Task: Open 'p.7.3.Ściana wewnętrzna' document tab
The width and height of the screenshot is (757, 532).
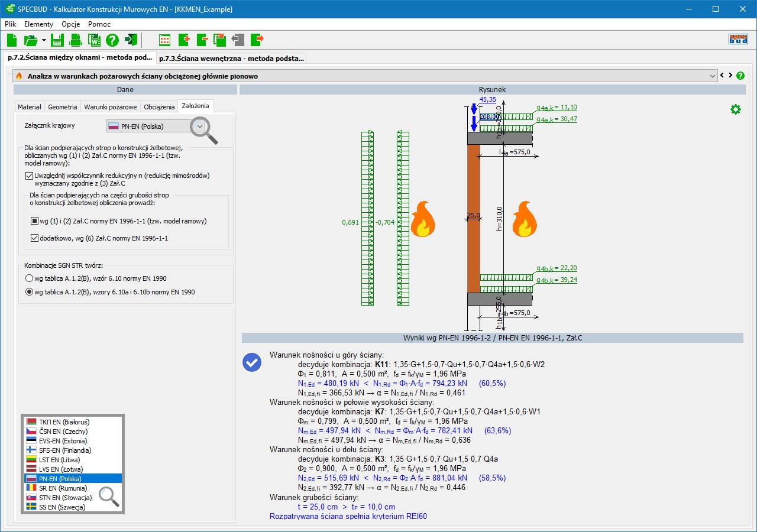Action: tap(231, 58)
